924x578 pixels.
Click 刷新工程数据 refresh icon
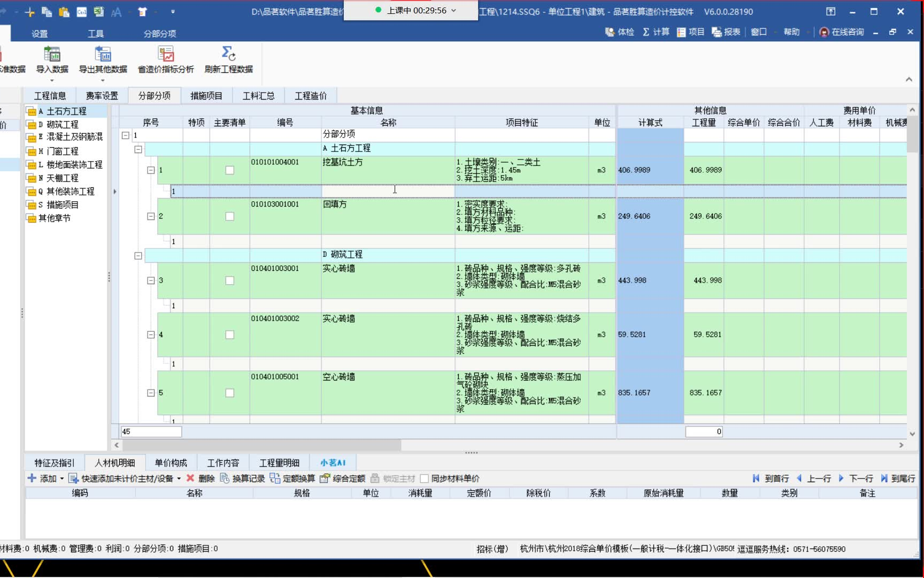(x=228, y=59)
